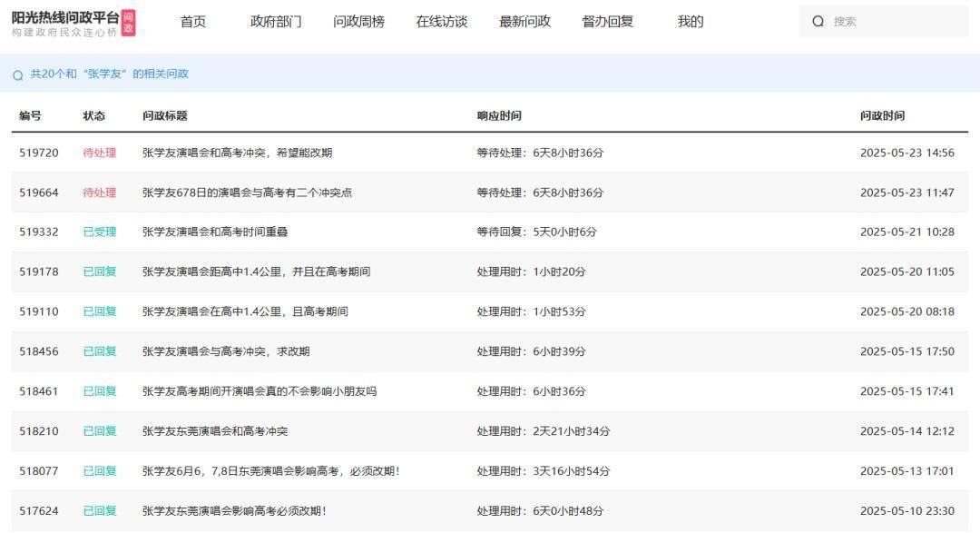
Task: Click the date 2025-05-23 14:56
Action: coord(906,153)
